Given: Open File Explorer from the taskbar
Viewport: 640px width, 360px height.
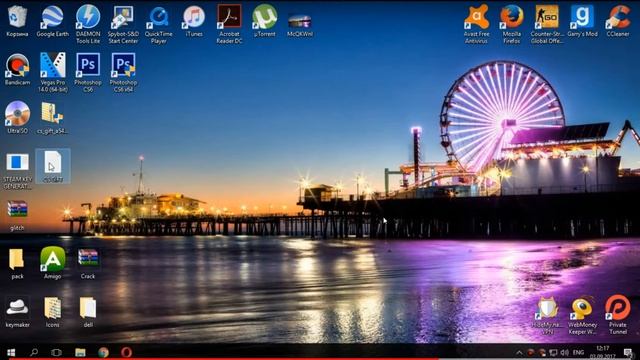Looking at the screenshot, I should (80, 352).
